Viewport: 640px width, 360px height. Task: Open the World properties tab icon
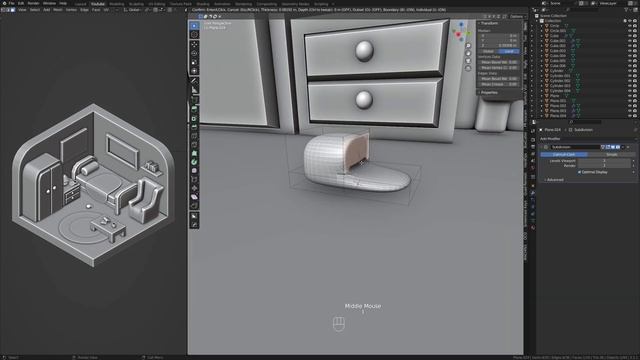tap(533, 168)
